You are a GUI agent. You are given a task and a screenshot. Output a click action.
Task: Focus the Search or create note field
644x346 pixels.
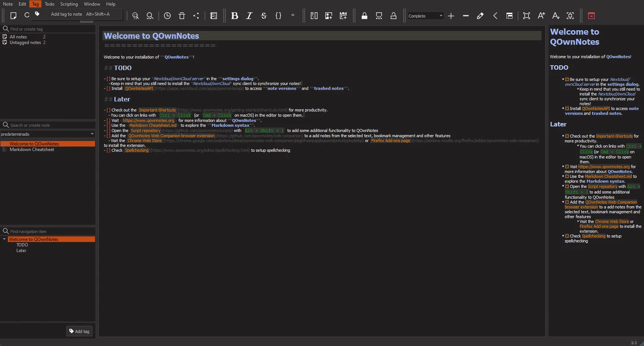click(48, 125)
